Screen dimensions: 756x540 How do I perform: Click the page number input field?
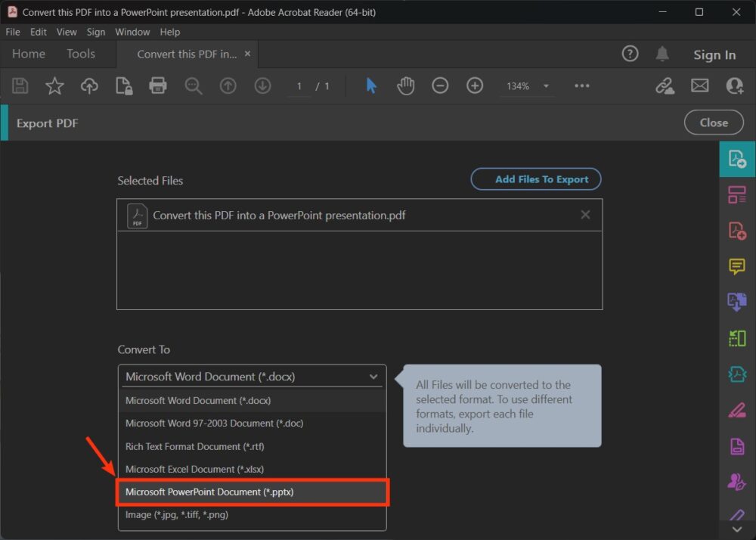pos(299,86)
